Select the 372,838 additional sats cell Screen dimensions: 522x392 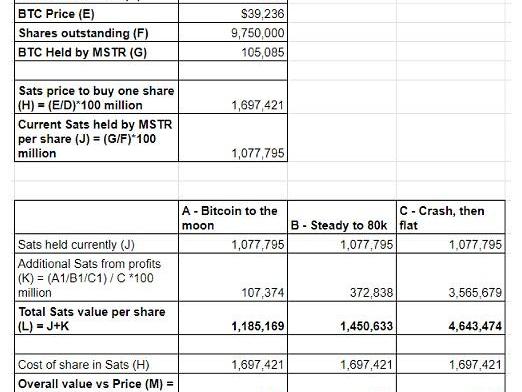point(342,277)
